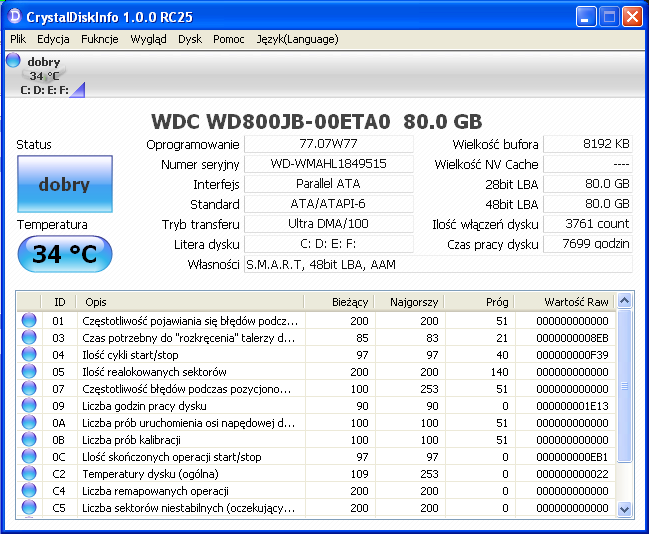649x534 pixels.
Task: Click the scrollbar up arrow
Action: (x=624, y=301)
